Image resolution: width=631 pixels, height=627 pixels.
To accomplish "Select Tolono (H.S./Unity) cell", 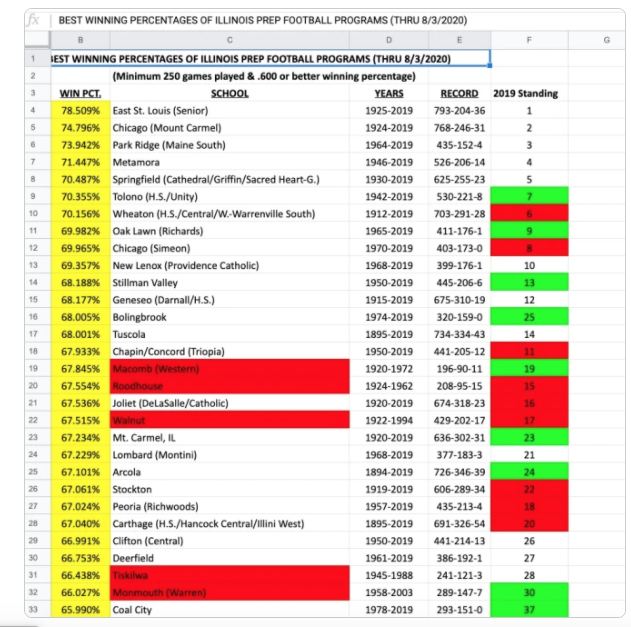I will [229, 196].
